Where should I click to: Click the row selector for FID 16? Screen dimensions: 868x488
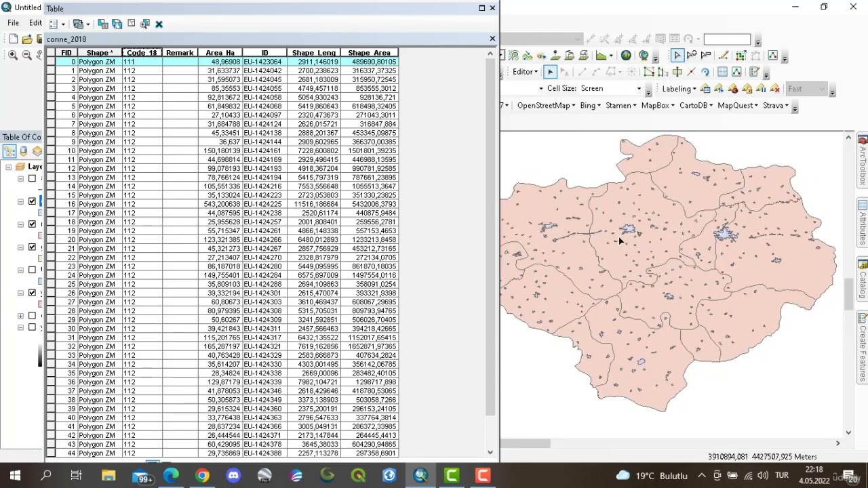[51, 204]
